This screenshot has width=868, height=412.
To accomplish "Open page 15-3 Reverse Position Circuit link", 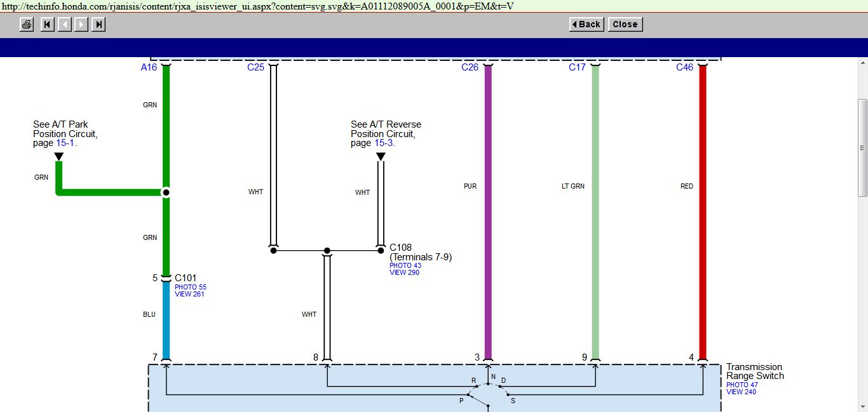I will point(383,143).
